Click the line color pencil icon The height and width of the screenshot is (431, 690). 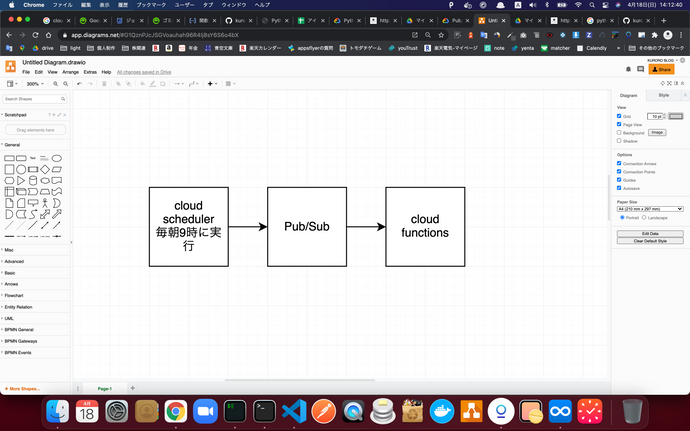[153, 84]
